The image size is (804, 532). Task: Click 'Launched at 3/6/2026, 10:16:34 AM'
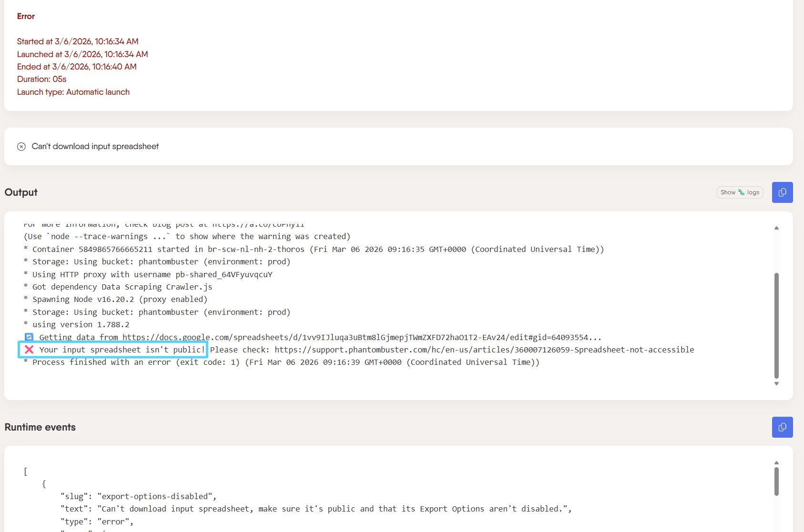(82, 54)
